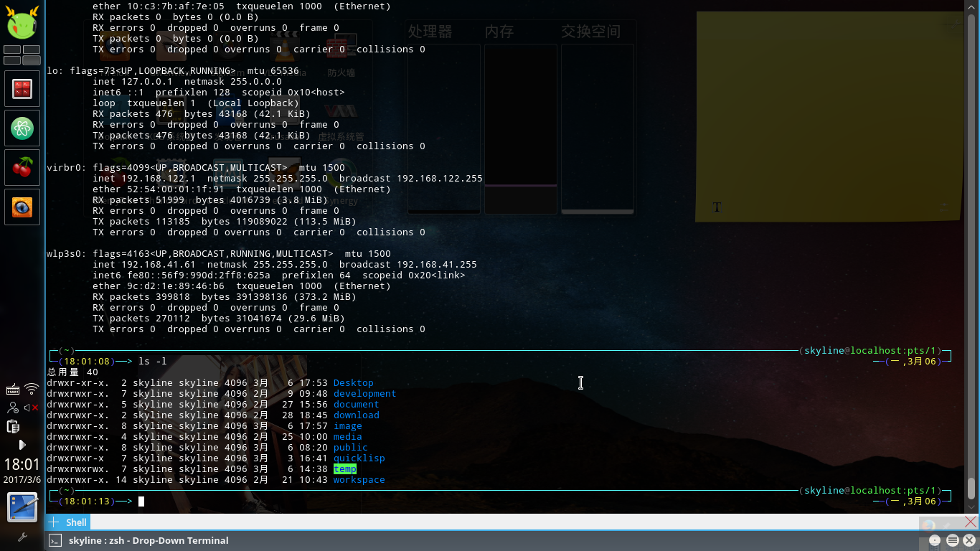The width and height of the screenshot is (980, 551).
Task: Click the image directory name
Action: coord(348,426)
